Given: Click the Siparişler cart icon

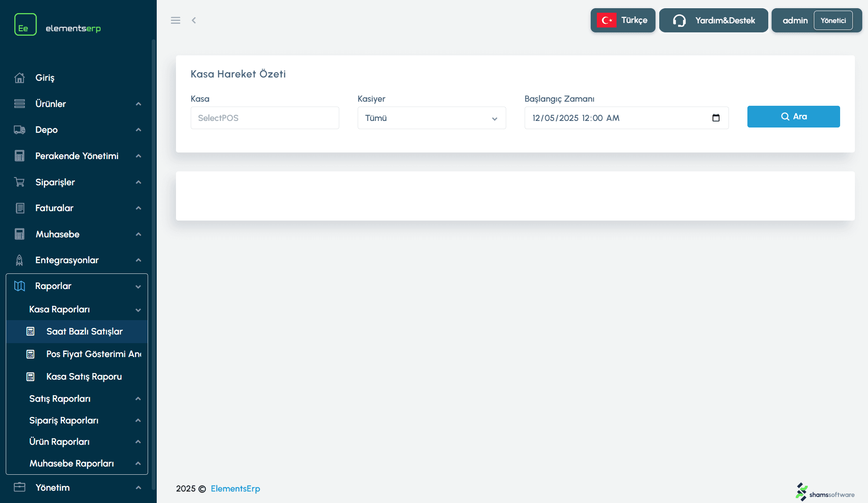Looking at the screenshot, I should pyautogui.click(x=19, y=182).
